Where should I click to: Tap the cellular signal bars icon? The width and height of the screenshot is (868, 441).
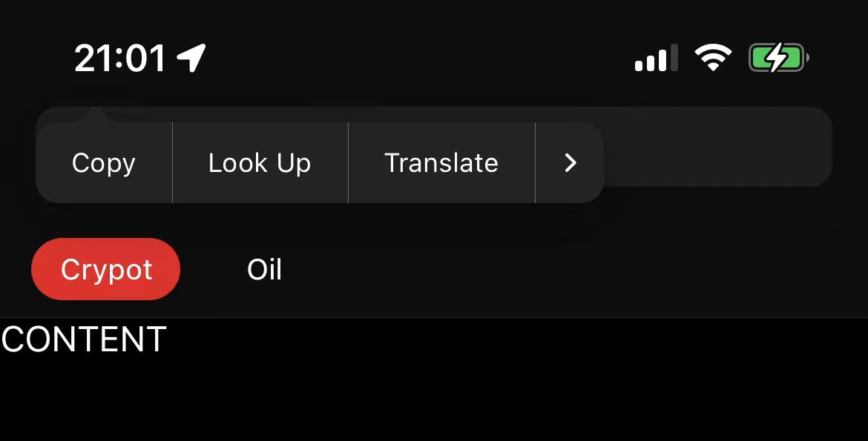(656, 57)
